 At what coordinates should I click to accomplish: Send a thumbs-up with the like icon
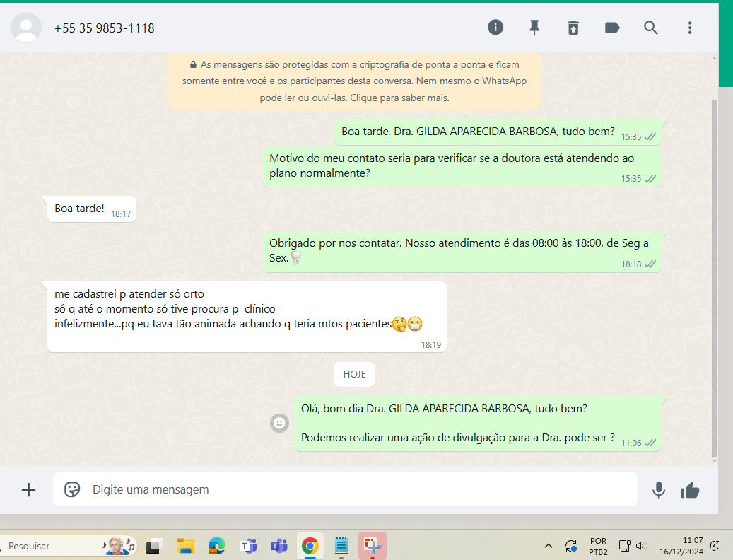pyautogui.click(x=689, y=490)
